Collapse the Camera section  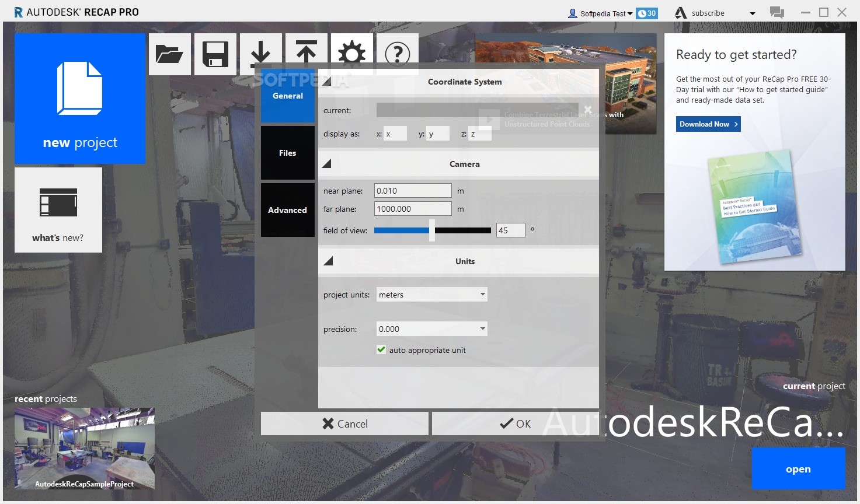pos(327,164)
